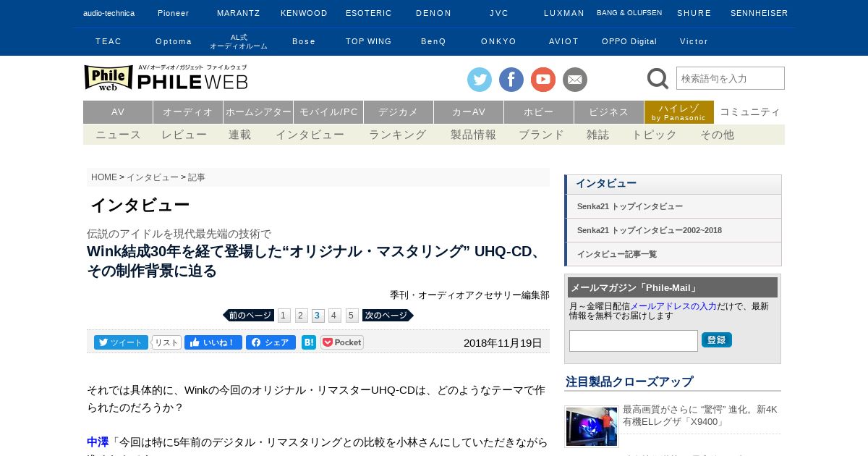Focus the site search input field
The width and height of the screenshot is (868, 456).
click(x=731, y=78)
